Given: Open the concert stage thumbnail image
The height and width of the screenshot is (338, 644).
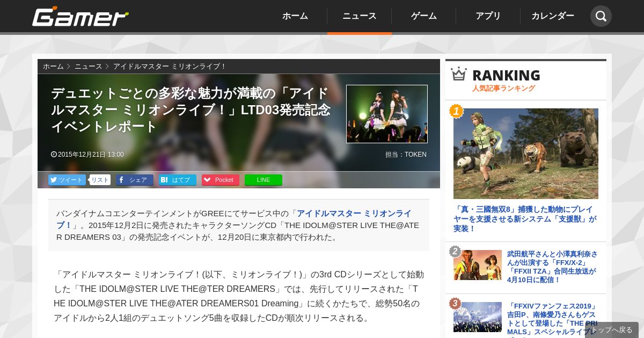Looking at the screenshot, I should (x=387, y=114).
